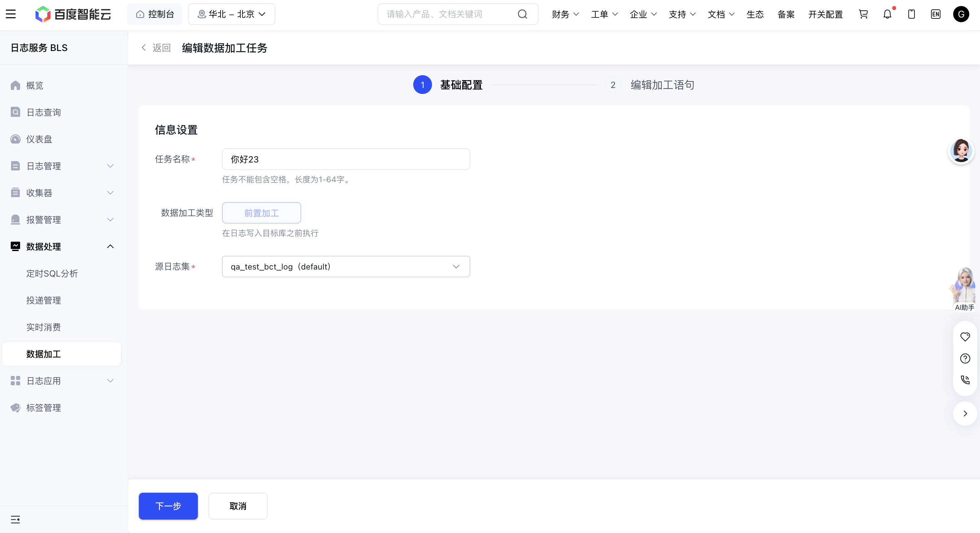Click the 任务名称 input field

(346, 159)
